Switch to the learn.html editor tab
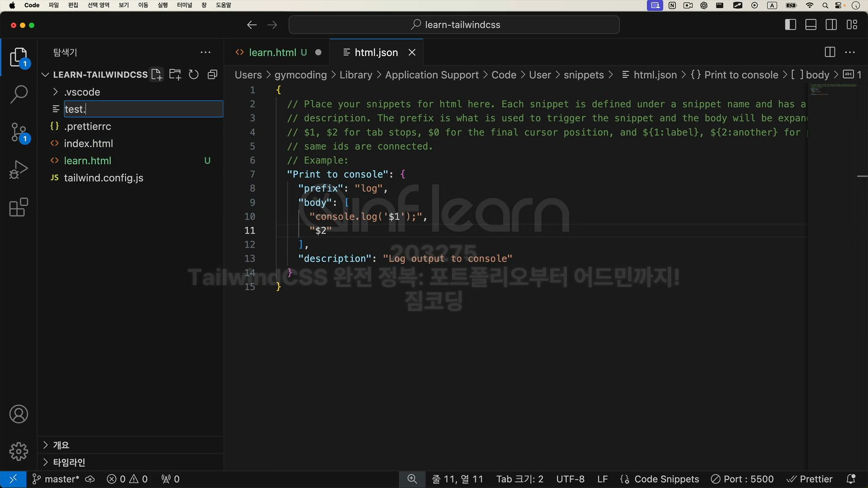Image resolution: width=868 pixels, height=488 pixels. click(x=277, y=52)
